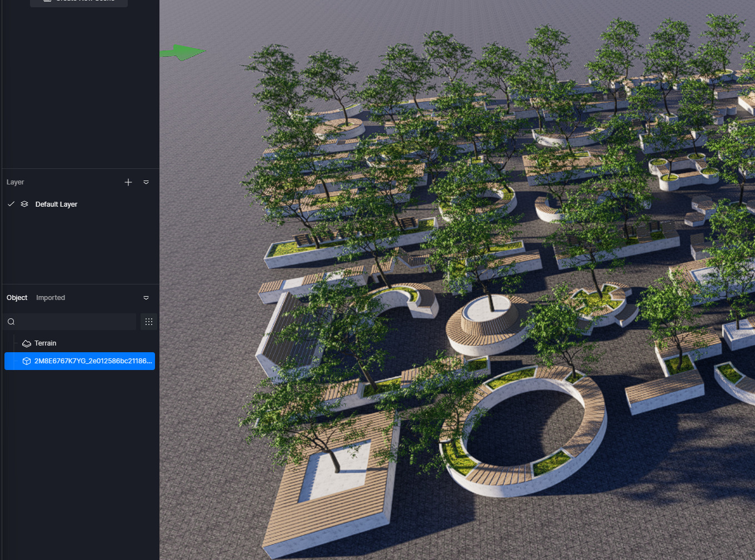Collapse the Layer panel using its chevron
The width and height of the screenshot is (755, 560).
click(146, 182)
